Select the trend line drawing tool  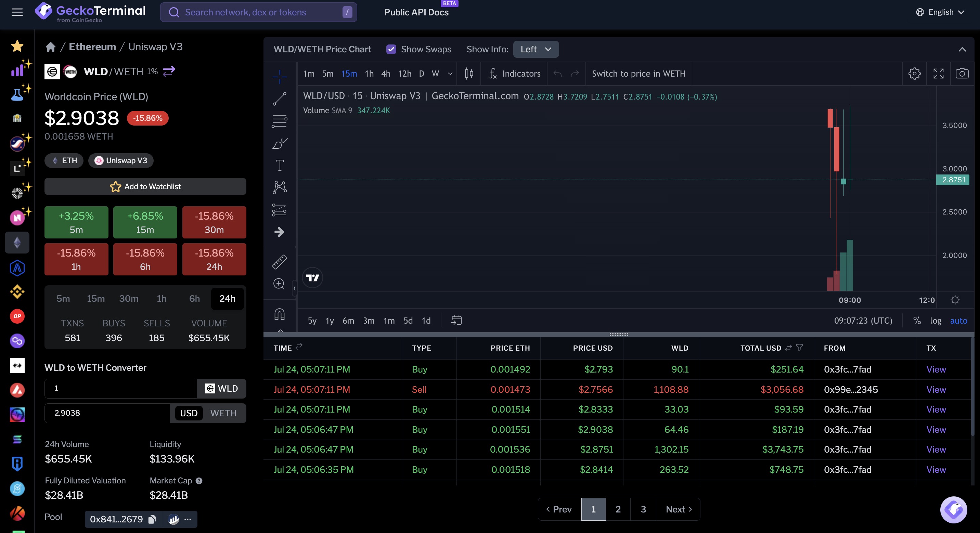pyautogui.click(x=280, y=99)
